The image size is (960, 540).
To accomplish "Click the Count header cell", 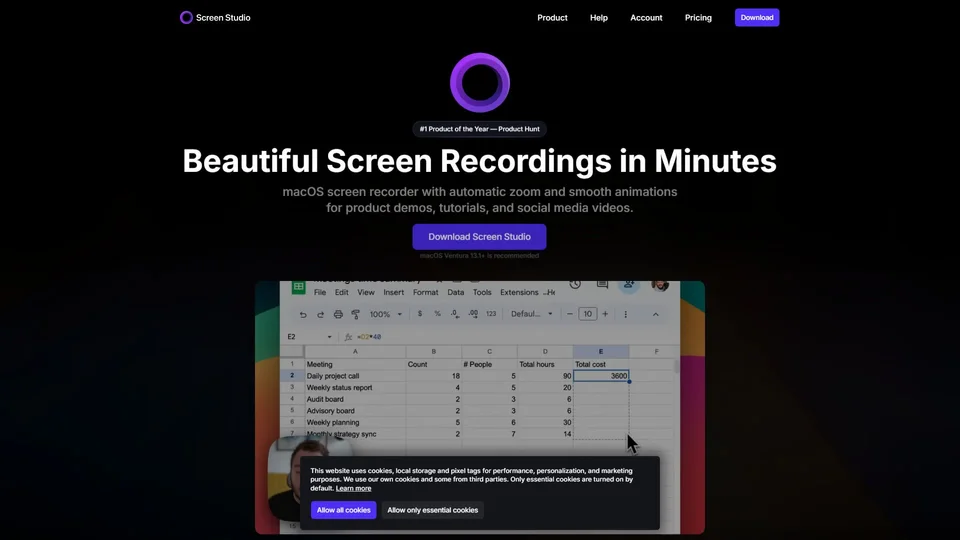I will tap(433, 364).
